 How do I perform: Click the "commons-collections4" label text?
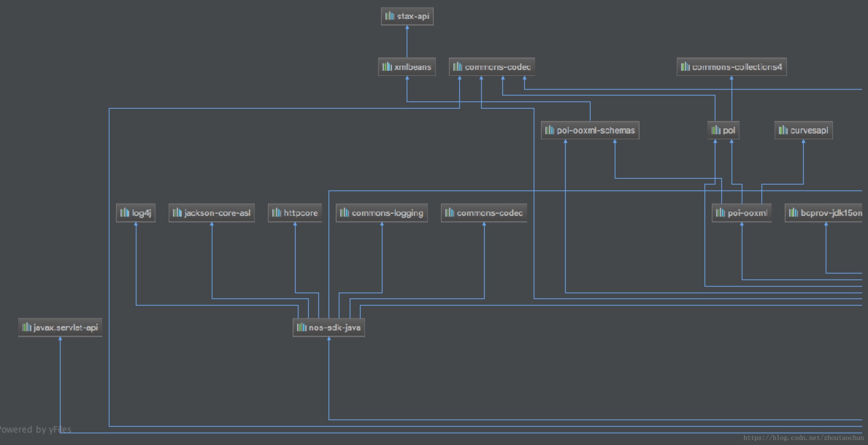(x=737, y=67)
